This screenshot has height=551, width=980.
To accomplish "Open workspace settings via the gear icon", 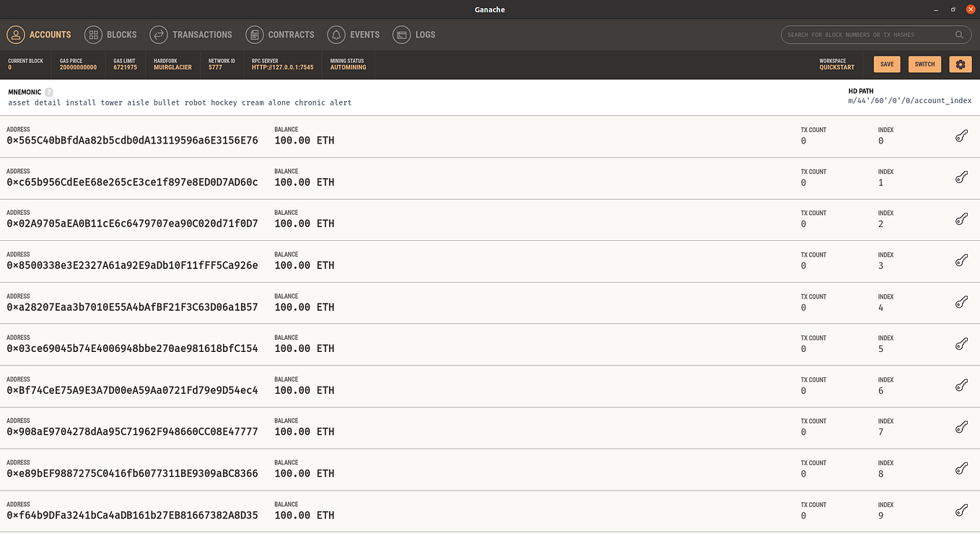I will pos(960,64).
